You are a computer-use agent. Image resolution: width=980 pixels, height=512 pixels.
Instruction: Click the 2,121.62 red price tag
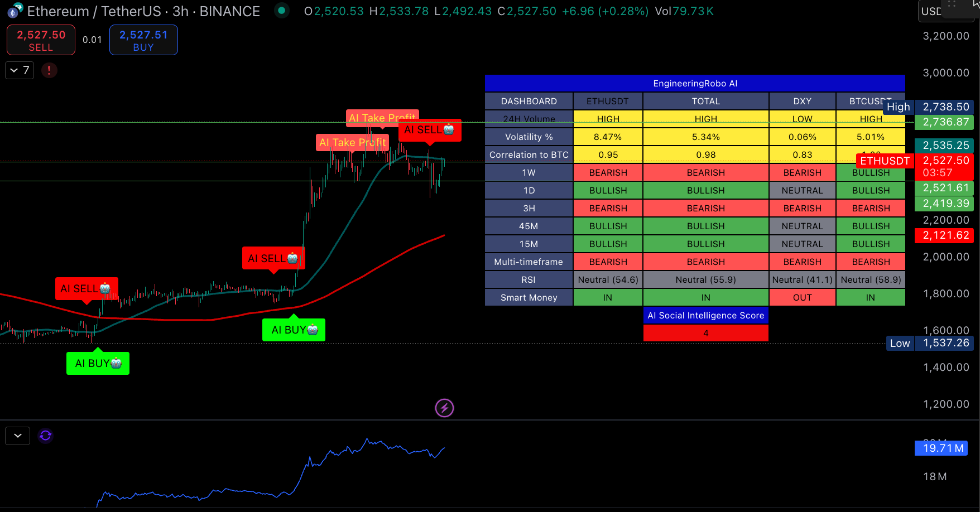pyautogui.click(x=944, y=235)
